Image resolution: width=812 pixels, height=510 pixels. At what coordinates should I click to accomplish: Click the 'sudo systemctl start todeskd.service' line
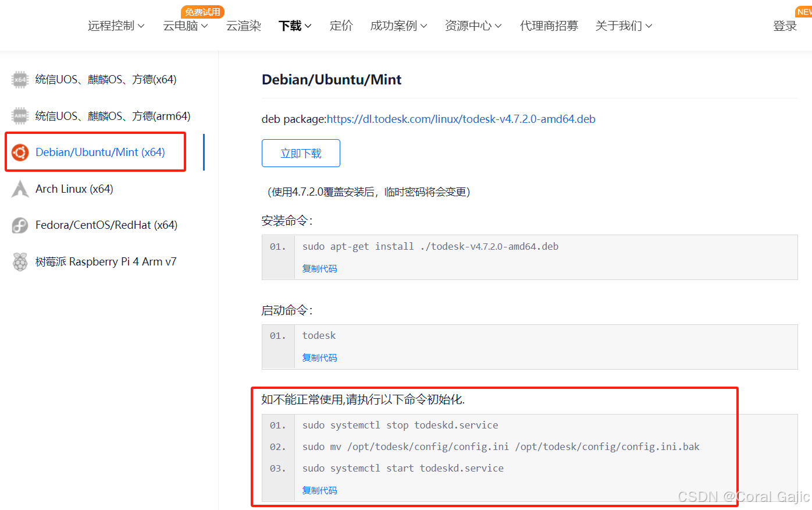click(x=403, y=468)
